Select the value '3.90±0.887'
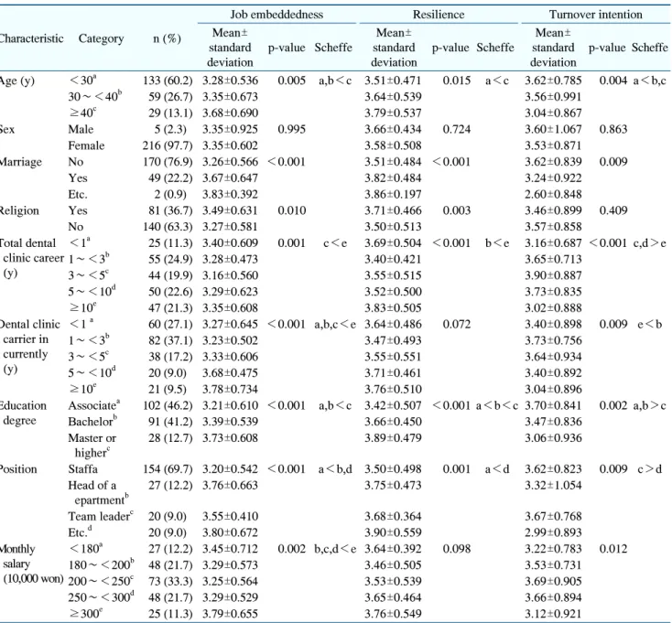Viewport: 672px width, 623px height. coord(553,275)
